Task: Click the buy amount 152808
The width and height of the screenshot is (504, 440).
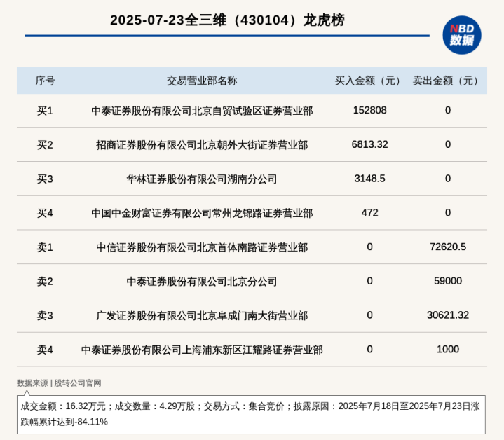Action: tap(369, 110)
